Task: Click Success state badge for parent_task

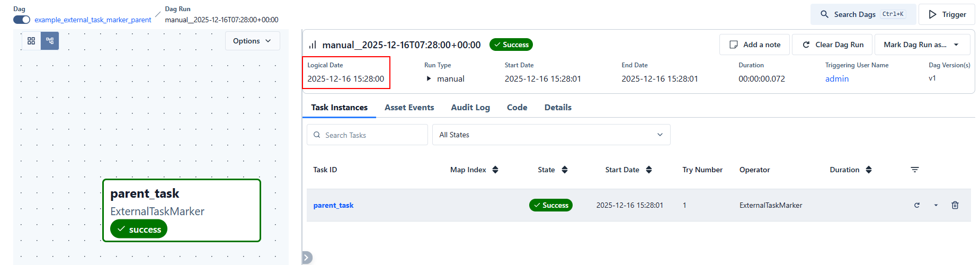Action: [x=551, y=205]
